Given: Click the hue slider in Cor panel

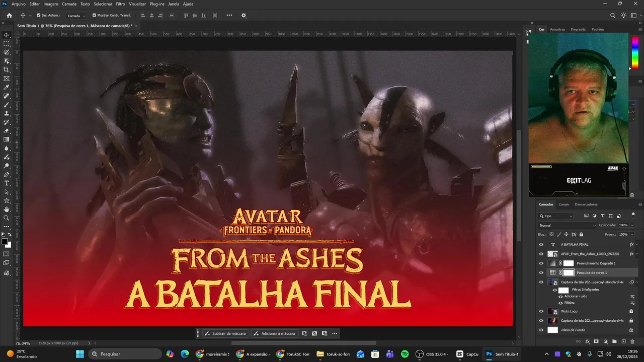Looking at the screenshot, I should pos(635,52).
